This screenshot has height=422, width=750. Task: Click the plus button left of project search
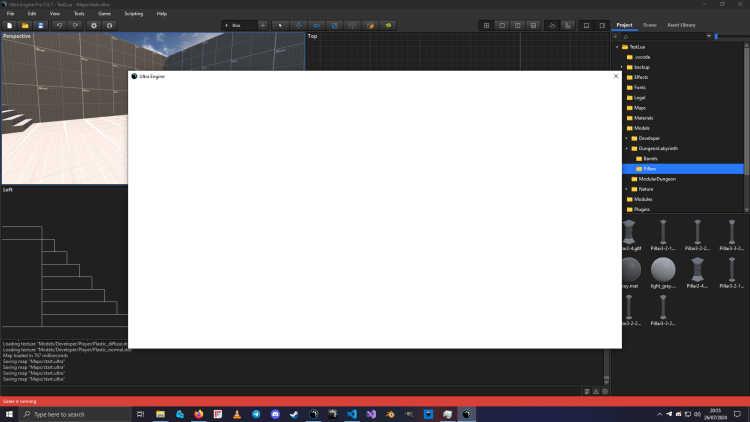point(615,36)
